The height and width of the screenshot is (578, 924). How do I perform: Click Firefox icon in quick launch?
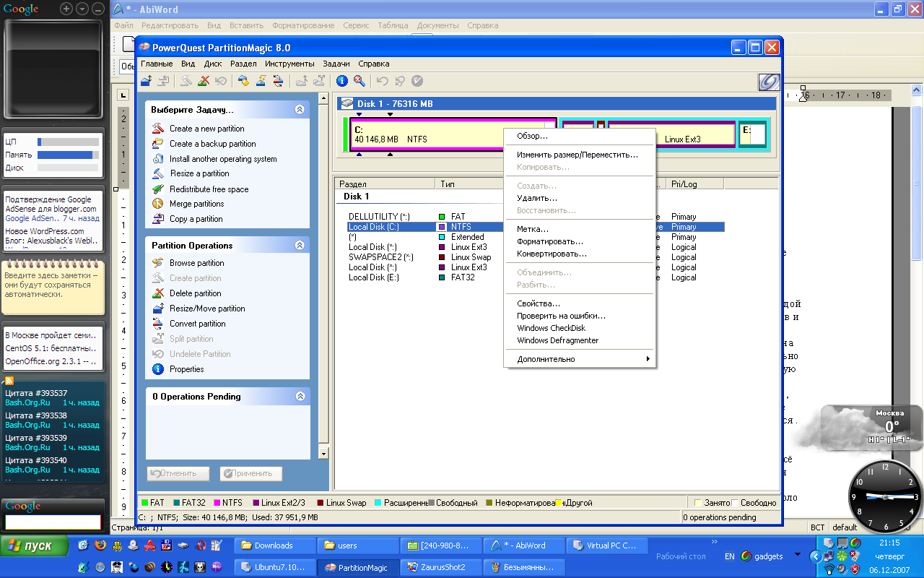tap(100, 545)
